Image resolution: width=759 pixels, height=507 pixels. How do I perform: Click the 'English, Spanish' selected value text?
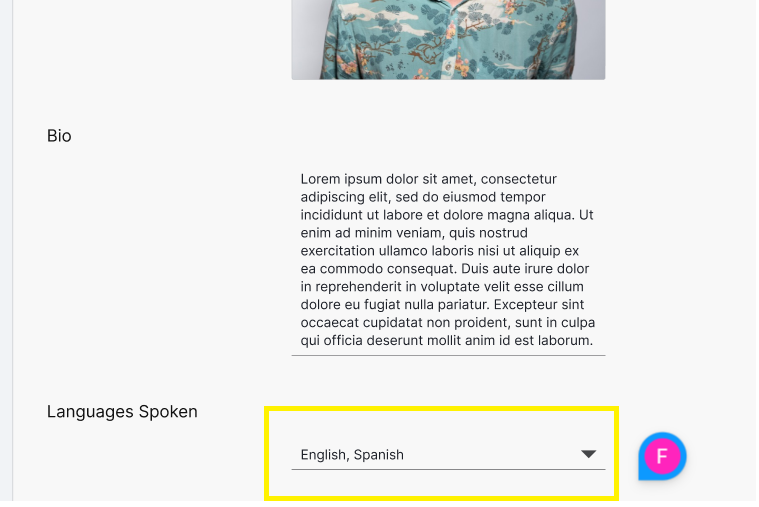(352, 455)
